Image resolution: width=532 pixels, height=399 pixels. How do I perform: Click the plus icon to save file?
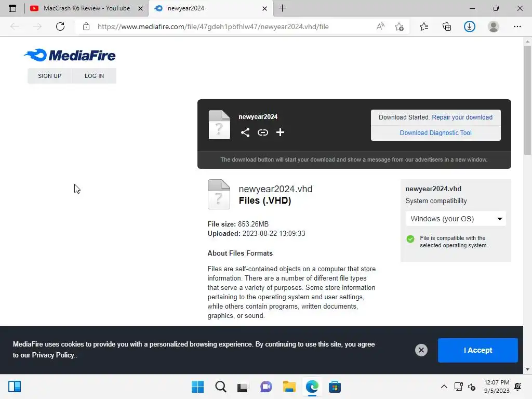click(280, 132)
